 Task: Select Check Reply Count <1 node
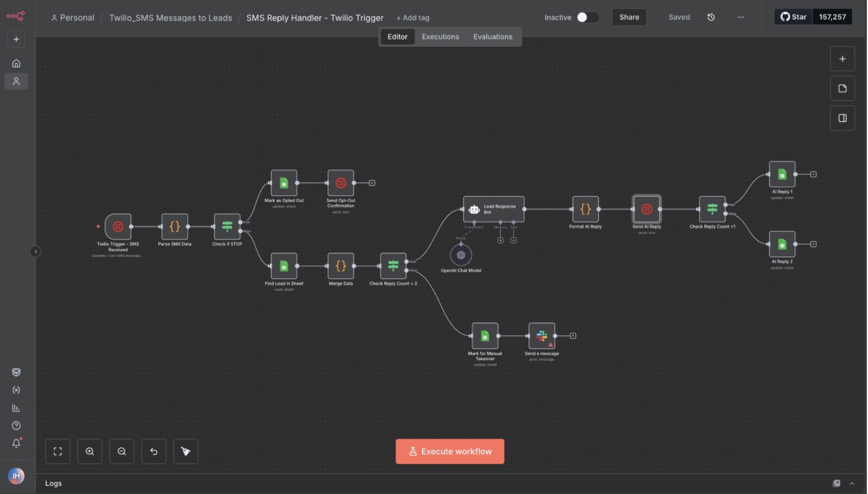[712, 209]
